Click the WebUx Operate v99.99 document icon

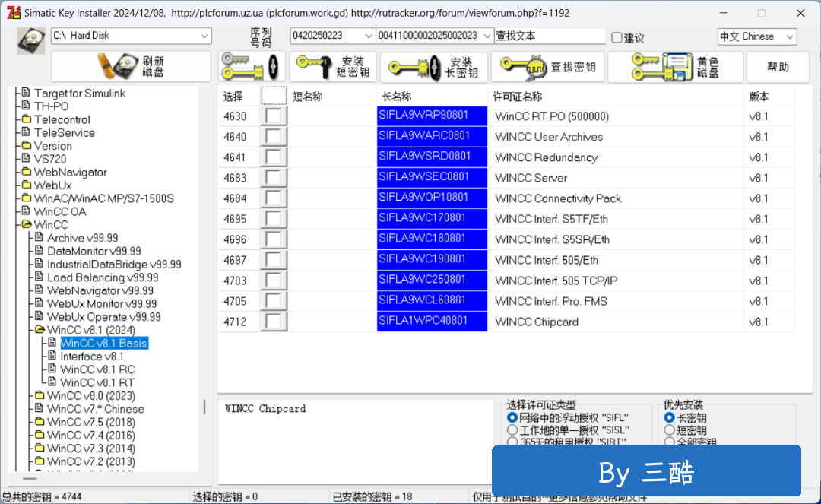(x=40, y=316)
